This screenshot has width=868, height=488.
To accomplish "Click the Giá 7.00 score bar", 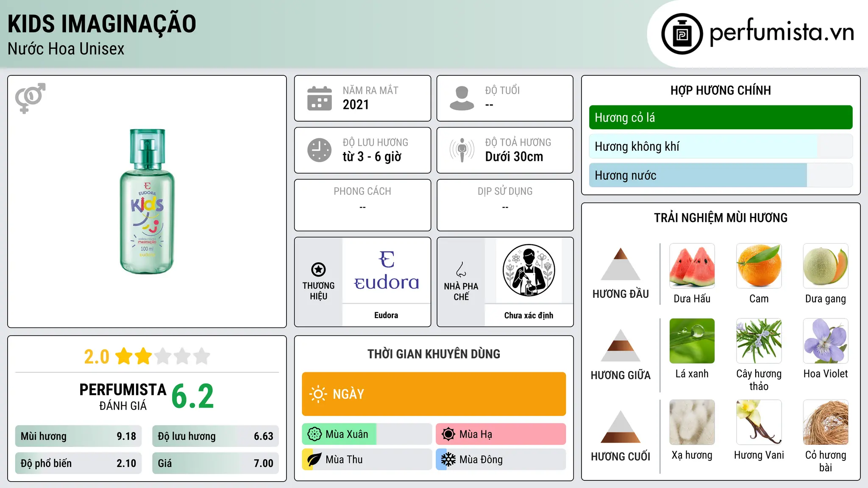I will click(215, 463).
